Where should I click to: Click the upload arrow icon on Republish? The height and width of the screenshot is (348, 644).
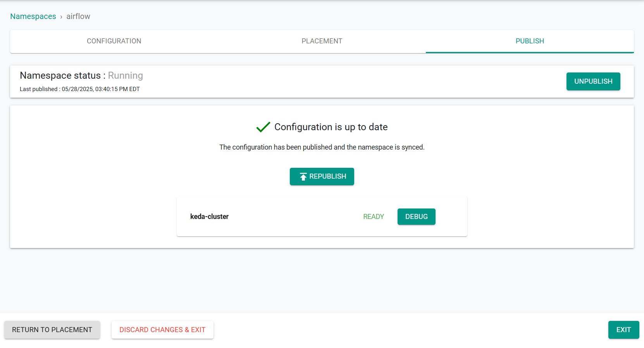[303, 177]
